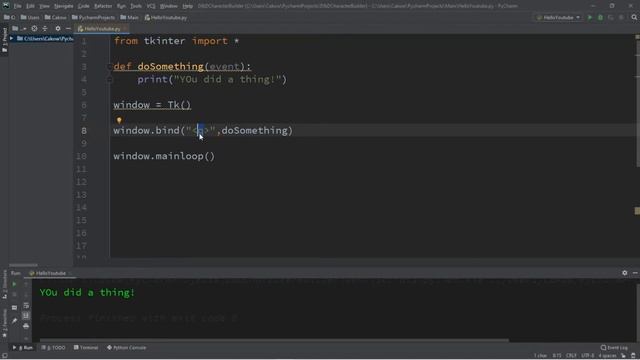Run HelloYoutube with the green play icon
Image resolution: width=640 pixels, height=360 pixels.
tap(590, 18)
